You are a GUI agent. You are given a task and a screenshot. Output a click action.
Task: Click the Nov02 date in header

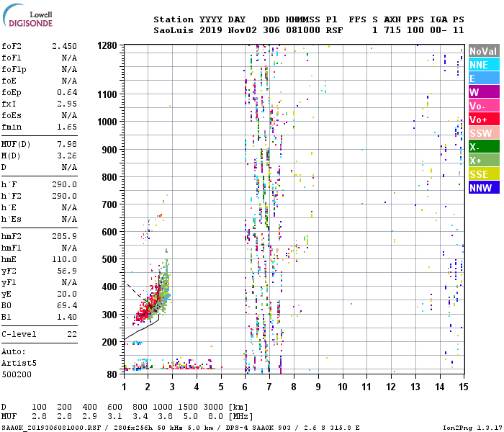tap(243, 30)
